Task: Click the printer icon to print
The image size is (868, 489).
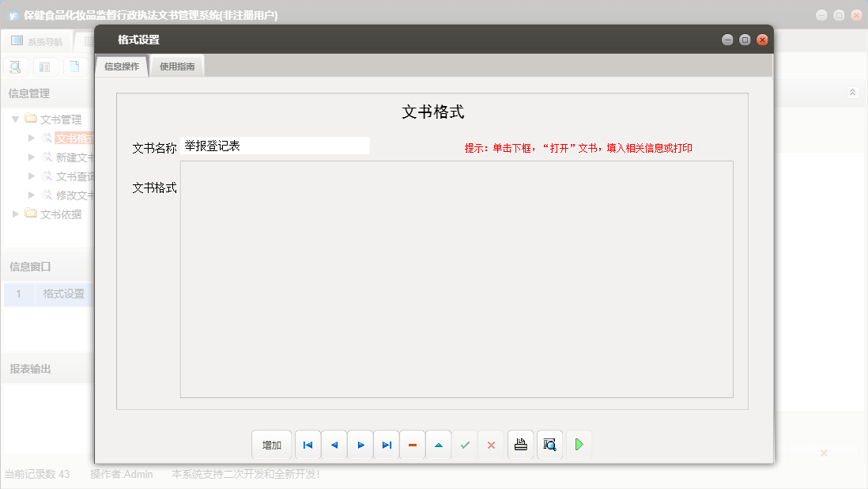Action: (520, 445)
